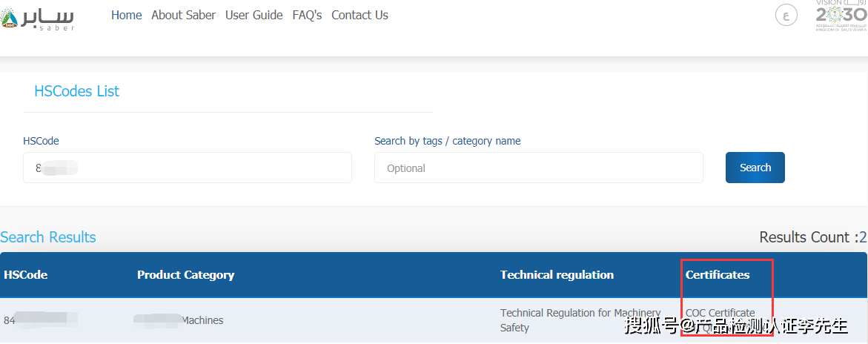Focus the HSCode input field
This screenshot has height=344, width=868.
coord(187,168)
